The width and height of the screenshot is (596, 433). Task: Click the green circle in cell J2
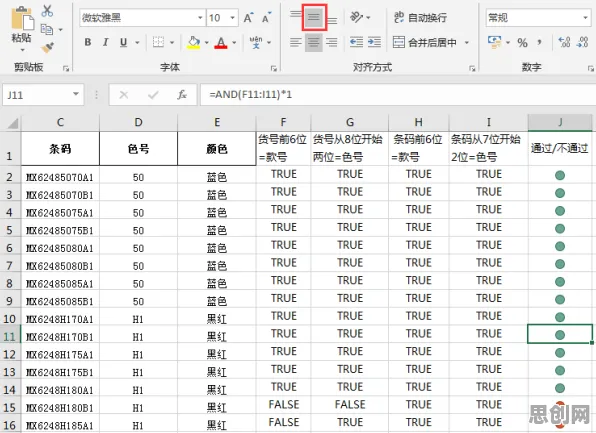click(x=560, y=175)
